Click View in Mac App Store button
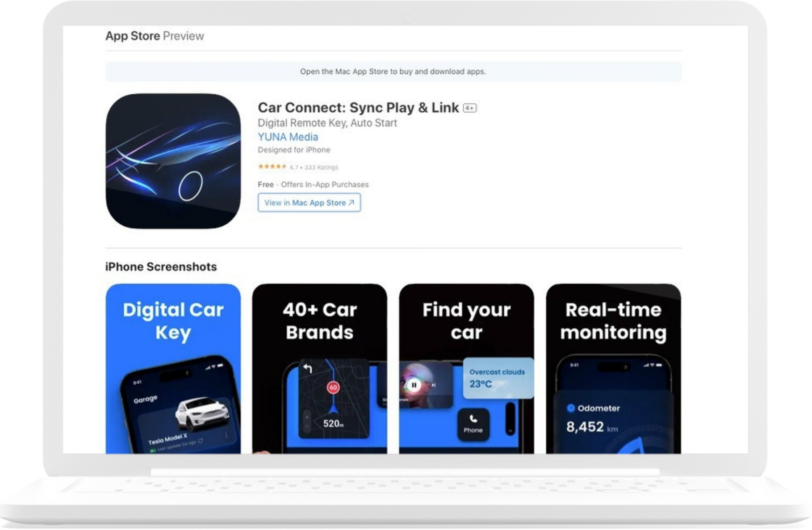 pos(309,202)
